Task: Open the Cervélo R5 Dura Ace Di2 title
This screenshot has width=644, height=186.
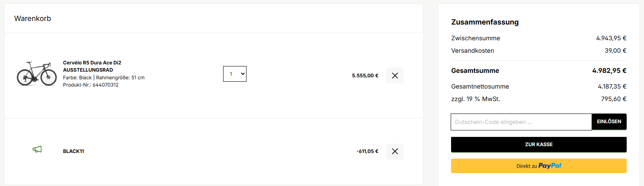Action: pyautogui.click(x=92, y=63)
